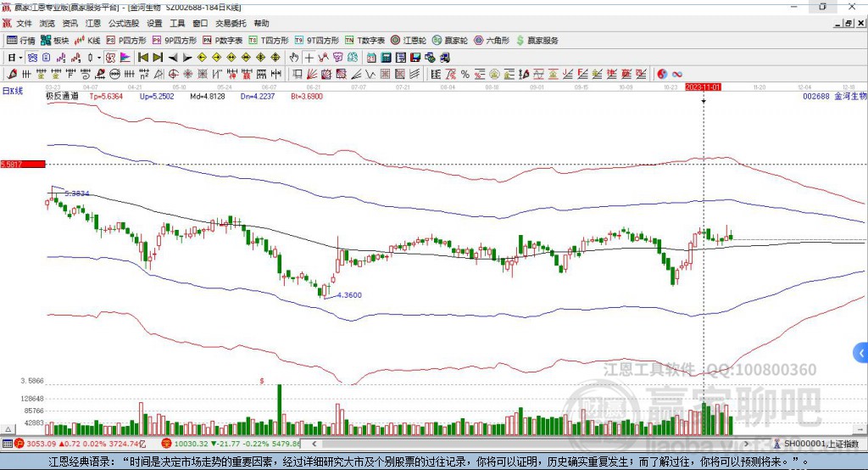Image resolution: width=868 pixels, height=470 pixels.
Task: Click the 极反通道 indicator name
Action: pos(62,96)
